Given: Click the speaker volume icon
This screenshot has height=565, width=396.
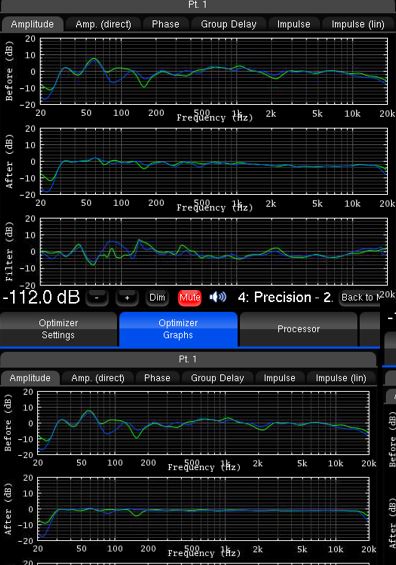Looking at the screenshot, I should (218, 297).
